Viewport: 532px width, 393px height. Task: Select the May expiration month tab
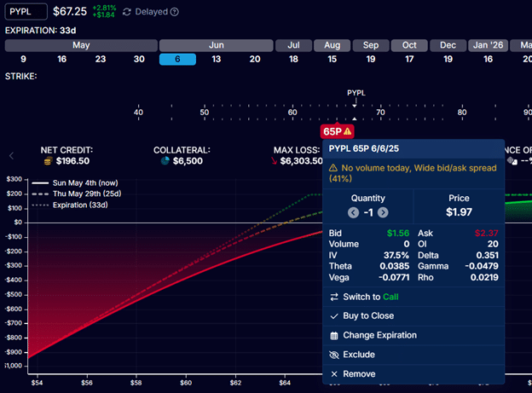[x=81, y=45]
